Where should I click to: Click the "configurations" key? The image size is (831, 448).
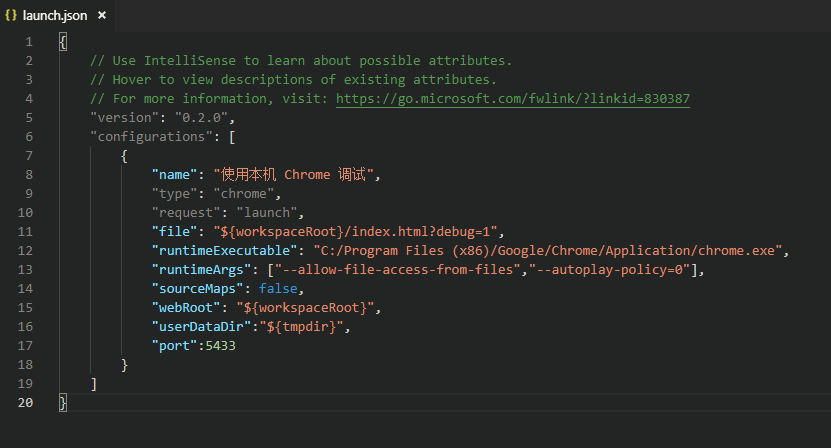tap(152, 137)
